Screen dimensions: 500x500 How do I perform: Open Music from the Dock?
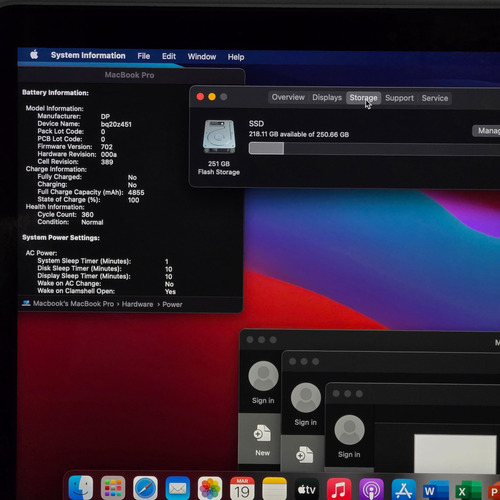339,489
